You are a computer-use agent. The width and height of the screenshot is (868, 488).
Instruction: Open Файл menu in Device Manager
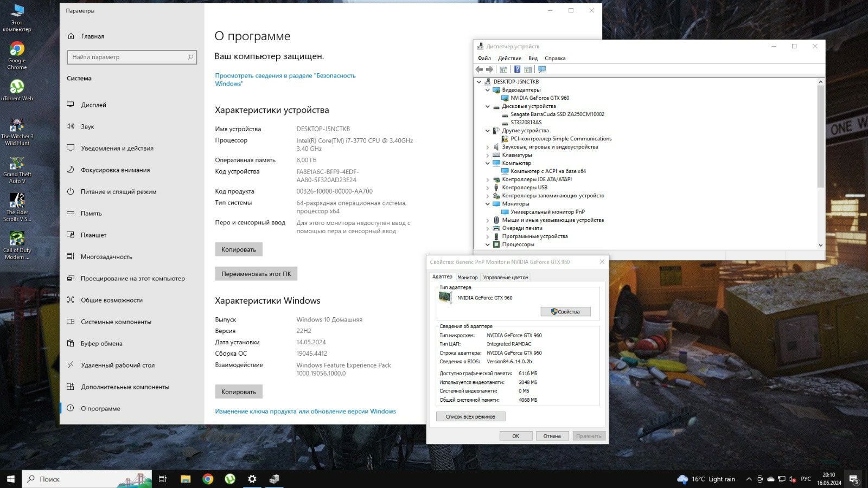pyautogui.click(x=484, y=58)
